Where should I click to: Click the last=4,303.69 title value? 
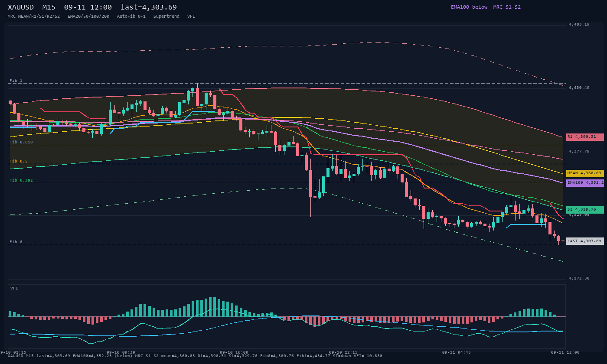pyautogui.click(x=149, y=7)
